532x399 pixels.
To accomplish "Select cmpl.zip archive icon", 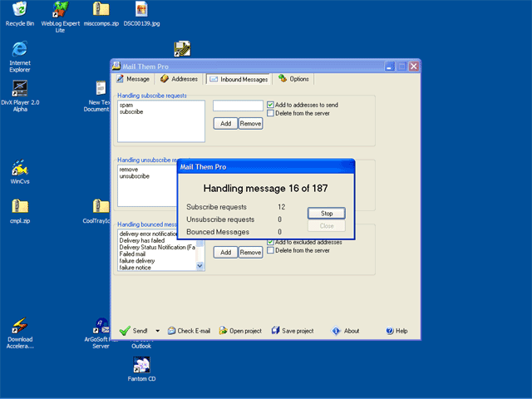I will pyautogui.click(x=20, y=211).
